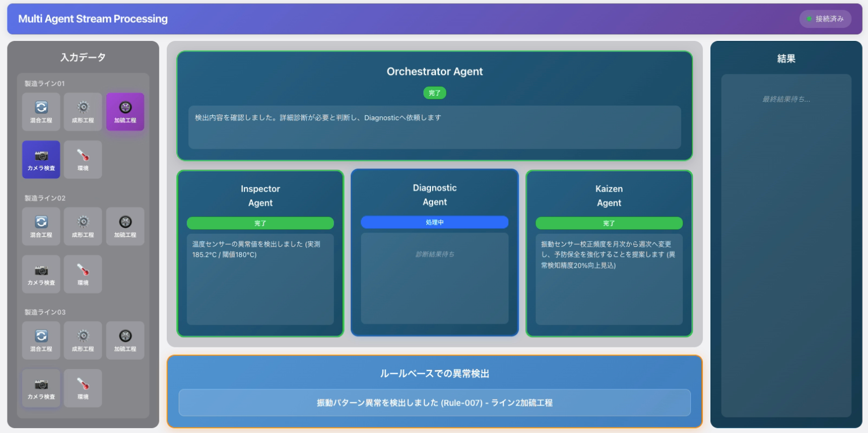
Task: Click Orchestrator Agent message text area
Action: (x=434, y=127)
